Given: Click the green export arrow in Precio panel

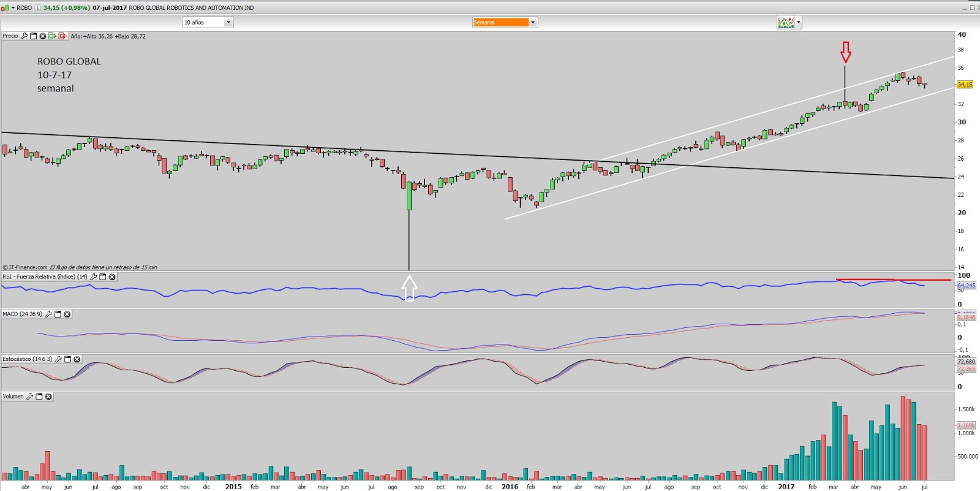Looking at the screenshot, I should pos(53,36).
